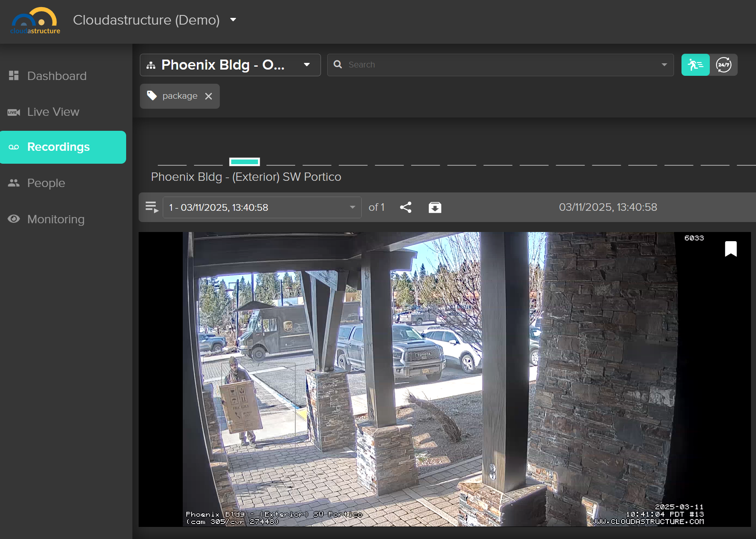
Task: Click the 'of 1' clip count text
Action: coord(376,207)
